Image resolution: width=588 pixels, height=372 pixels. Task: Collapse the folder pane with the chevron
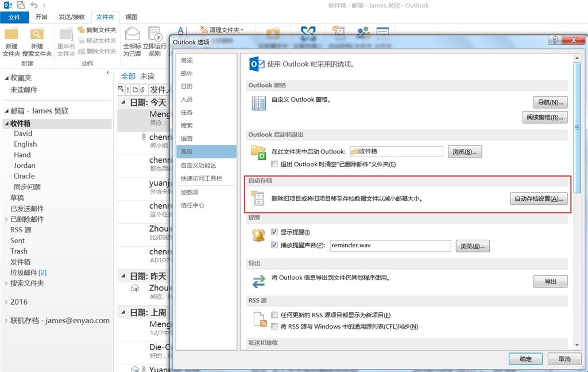pos(107,72)
